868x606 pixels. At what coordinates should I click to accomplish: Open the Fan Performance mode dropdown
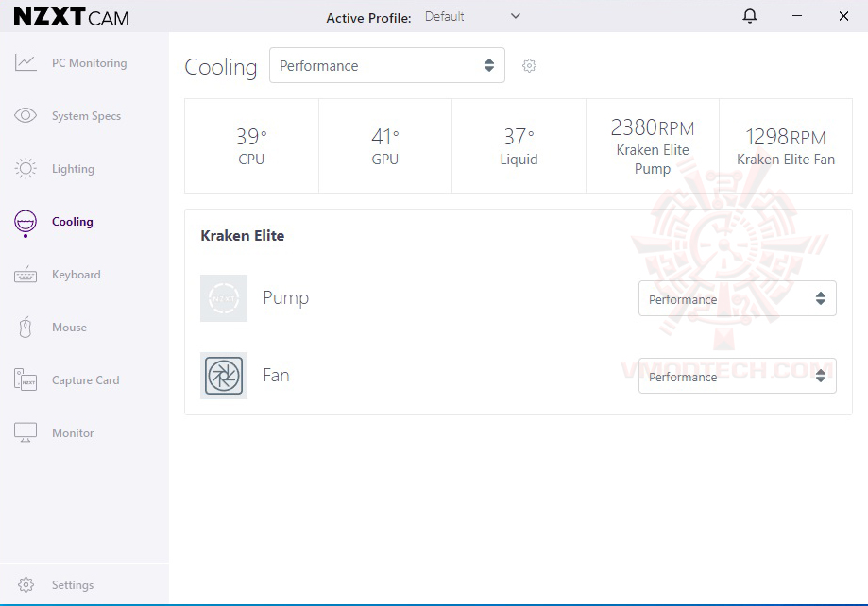coord(738,376)
